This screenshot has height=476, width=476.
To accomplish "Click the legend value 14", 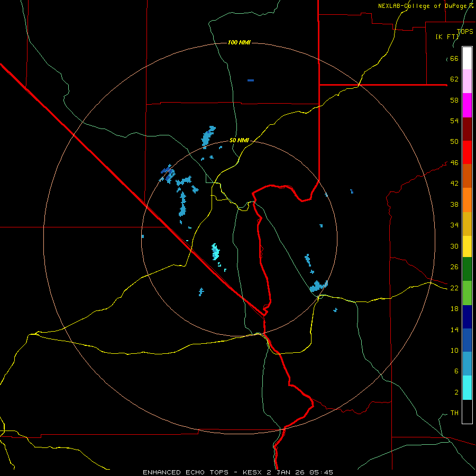I will click(x=454, y=329).
